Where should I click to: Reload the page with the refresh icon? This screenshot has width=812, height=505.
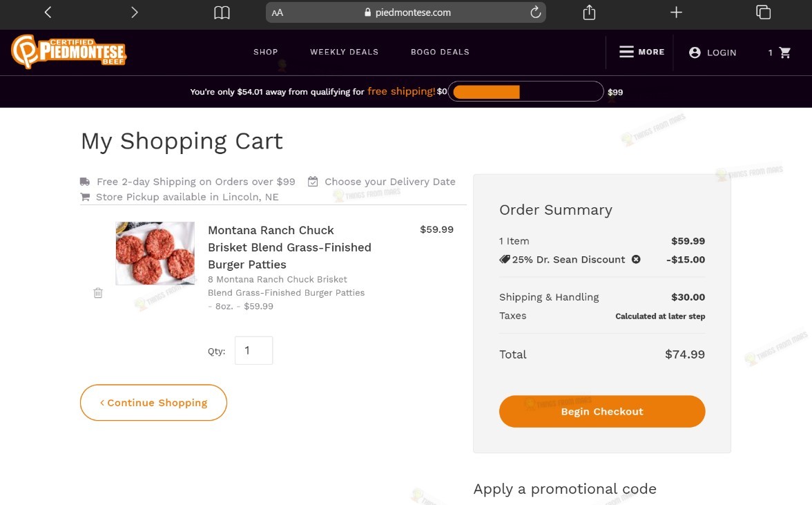click(x=536, y=12)
